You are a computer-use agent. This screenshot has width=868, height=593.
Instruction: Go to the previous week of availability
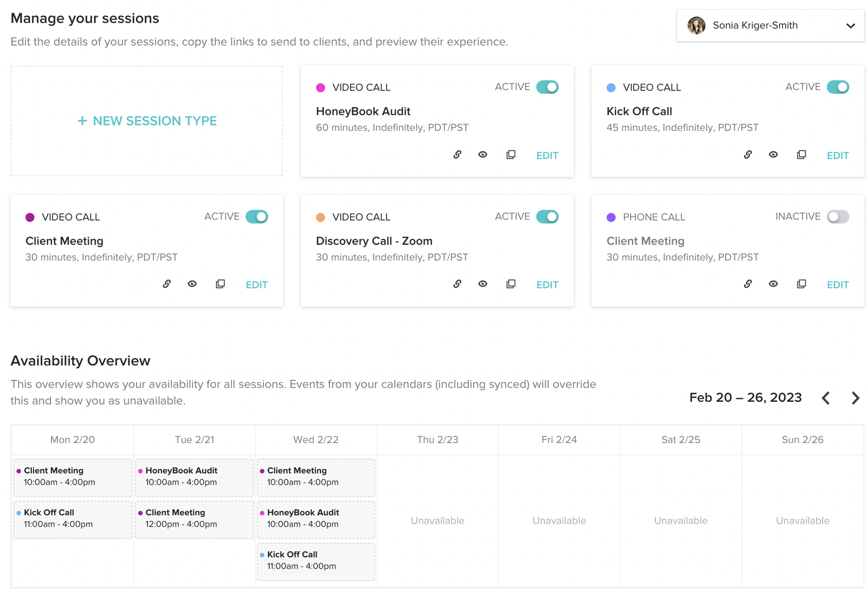click(x=826, y=398)
